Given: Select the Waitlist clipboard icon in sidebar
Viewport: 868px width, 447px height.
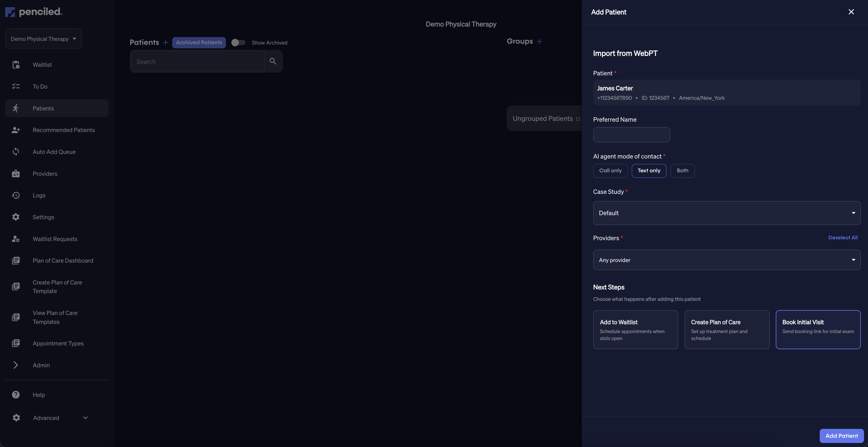Looking at the screenshot, I should pos(16,64).
